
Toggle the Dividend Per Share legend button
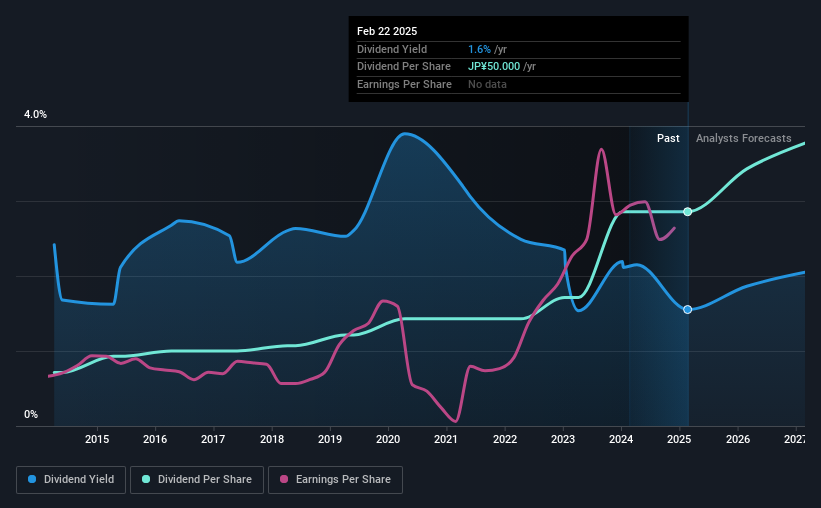pos(197,479)
